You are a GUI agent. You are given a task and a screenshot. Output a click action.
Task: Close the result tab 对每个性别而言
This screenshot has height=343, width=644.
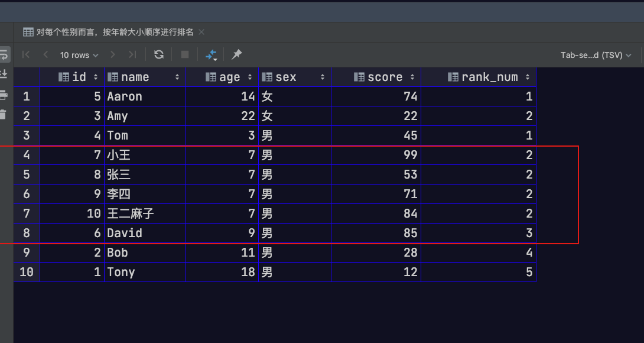point(201,32)
